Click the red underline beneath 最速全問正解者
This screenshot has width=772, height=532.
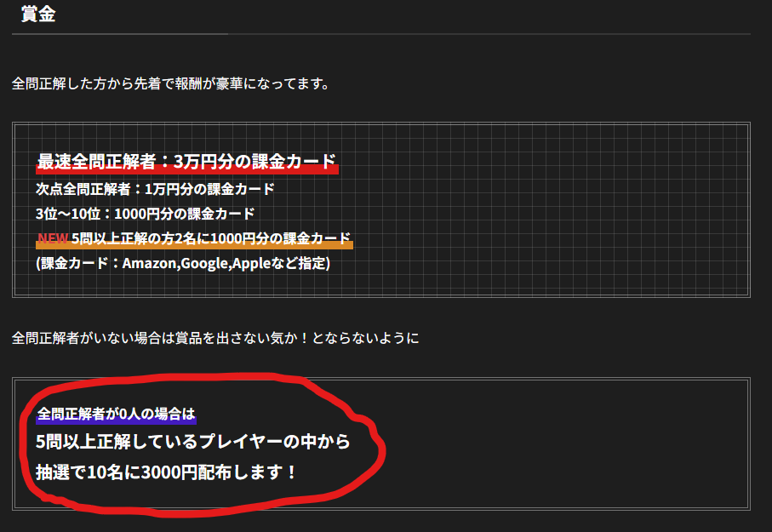186,171
